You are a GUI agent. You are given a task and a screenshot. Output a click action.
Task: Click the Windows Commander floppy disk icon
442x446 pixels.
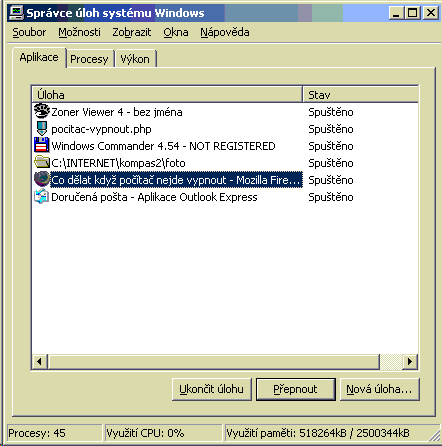(42, 145)
